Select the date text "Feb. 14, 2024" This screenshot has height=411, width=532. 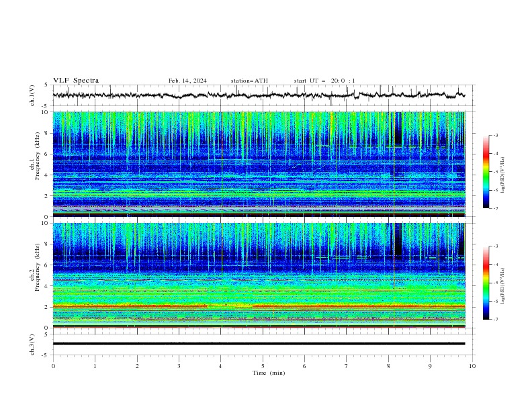pos(187,81)
